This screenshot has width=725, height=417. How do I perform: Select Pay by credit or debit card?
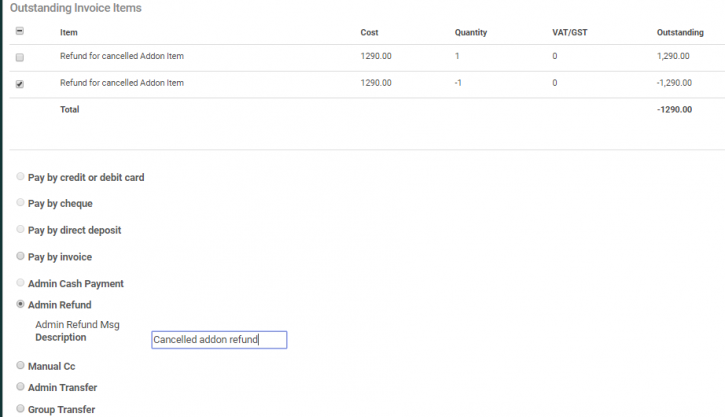coord(20,177)
